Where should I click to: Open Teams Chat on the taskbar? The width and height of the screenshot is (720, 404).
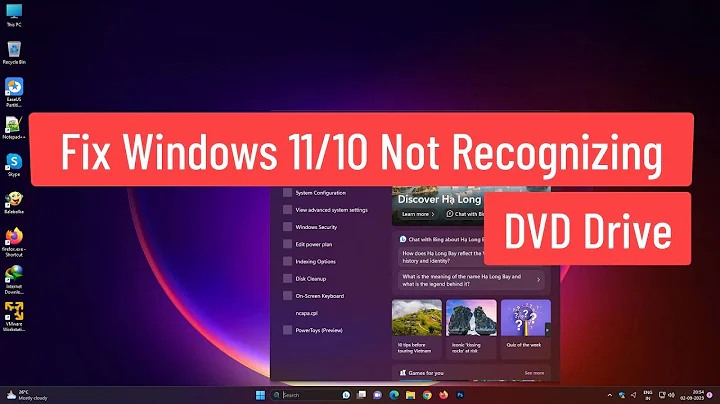(x=377, y=395)
